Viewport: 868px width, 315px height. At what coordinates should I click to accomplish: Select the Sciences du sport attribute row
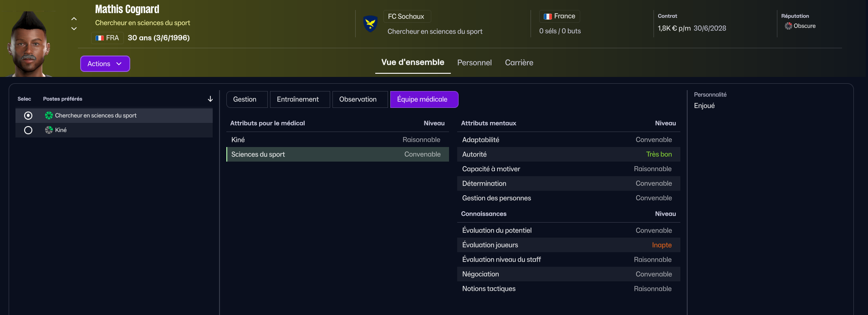coord(337,154)
